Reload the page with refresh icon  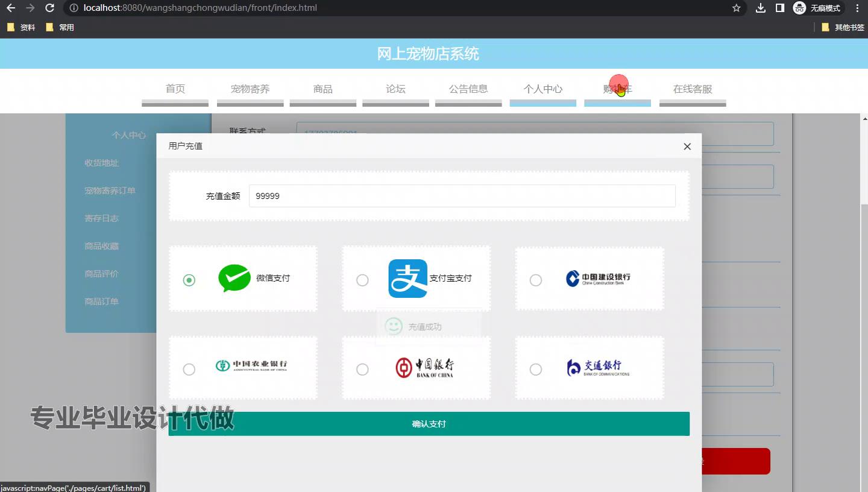pos(50,8)
